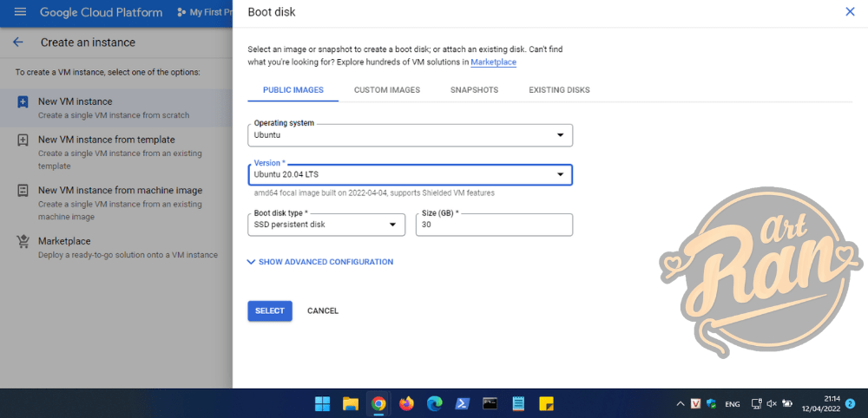Switch to the Custom Images tab
Viewport: 868px width, 418px height.
coord(387,90)
